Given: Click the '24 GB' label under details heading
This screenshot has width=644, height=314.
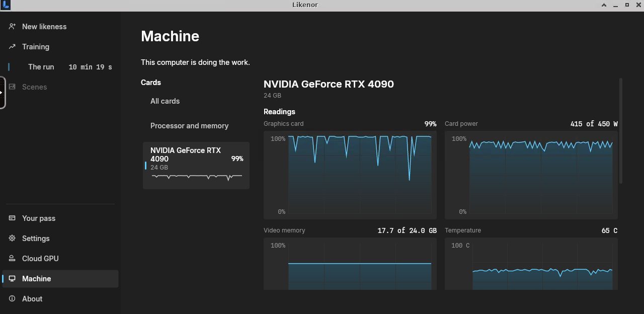Looking at the screenshot, I should tap(272, 96).
